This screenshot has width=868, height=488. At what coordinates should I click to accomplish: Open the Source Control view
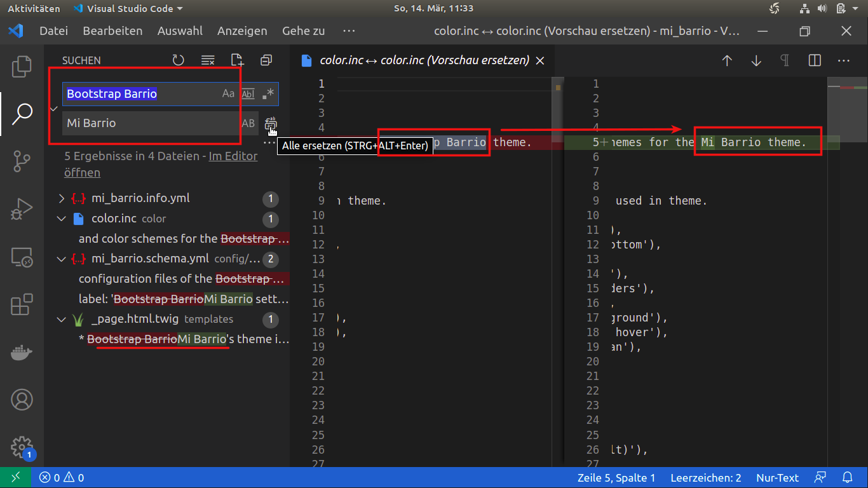(22, 161)
